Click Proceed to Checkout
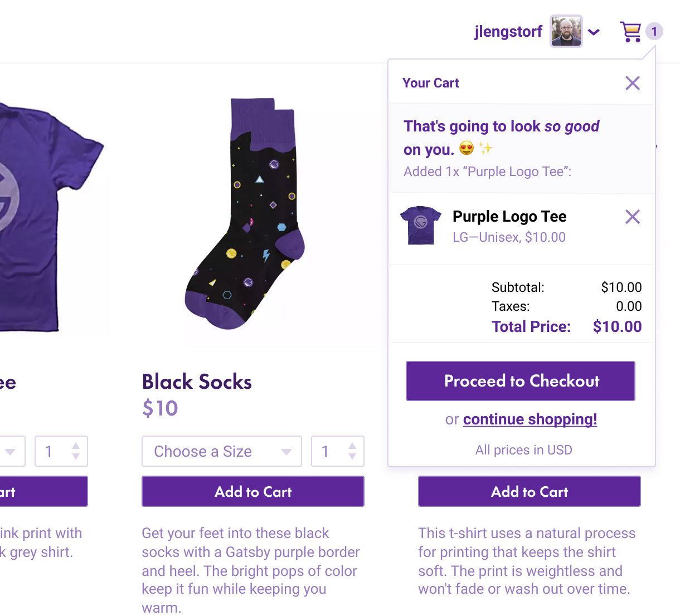The width and height of the screenshot is (680, 616). 520,381
